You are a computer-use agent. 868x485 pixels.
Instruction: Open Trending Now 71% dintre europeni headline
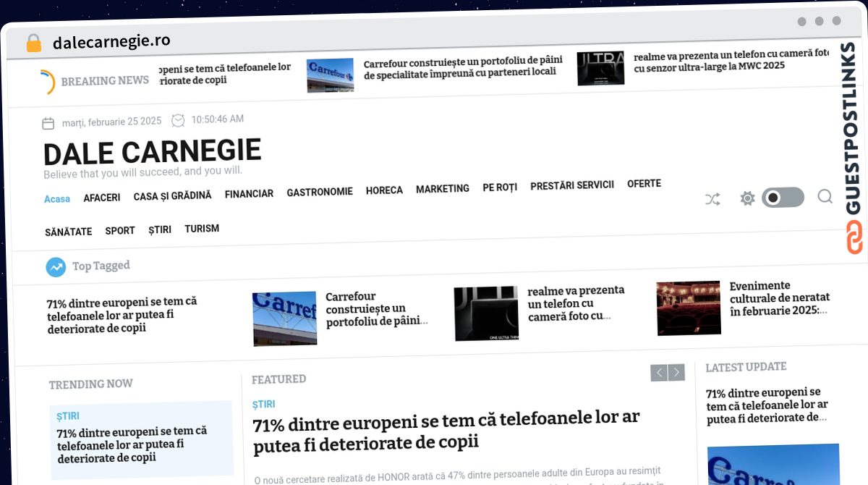click(132, 444)
